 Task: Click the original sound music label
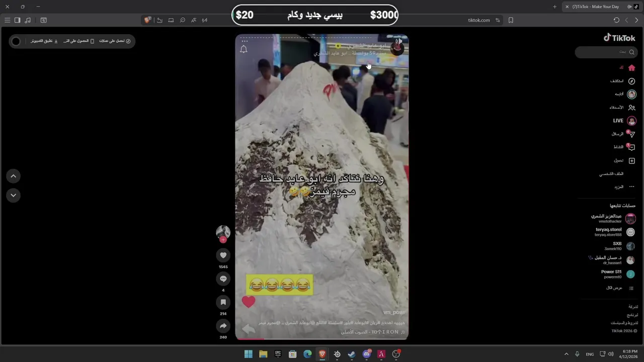point(373,332)
